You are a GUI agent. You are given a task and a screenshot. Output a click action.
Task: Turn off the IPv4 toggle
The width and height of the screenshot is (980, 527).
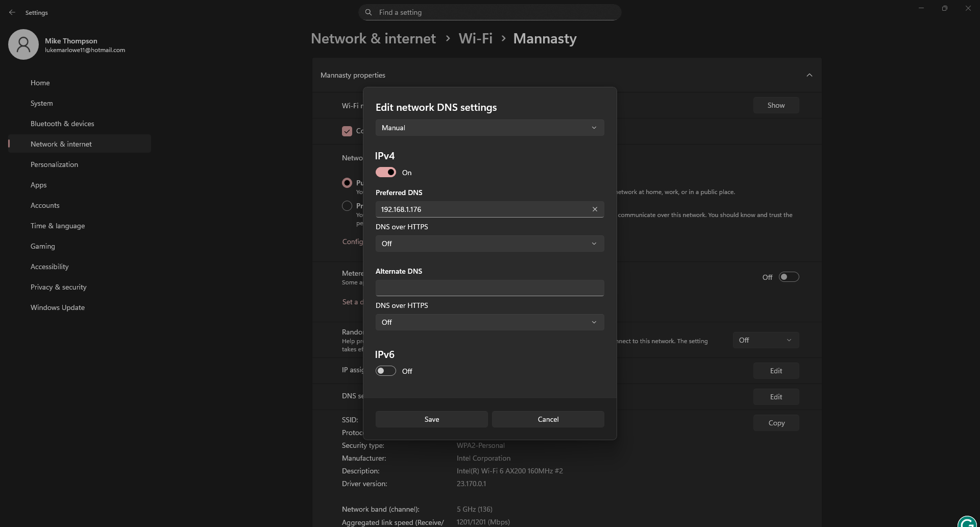tap(386, 173)
